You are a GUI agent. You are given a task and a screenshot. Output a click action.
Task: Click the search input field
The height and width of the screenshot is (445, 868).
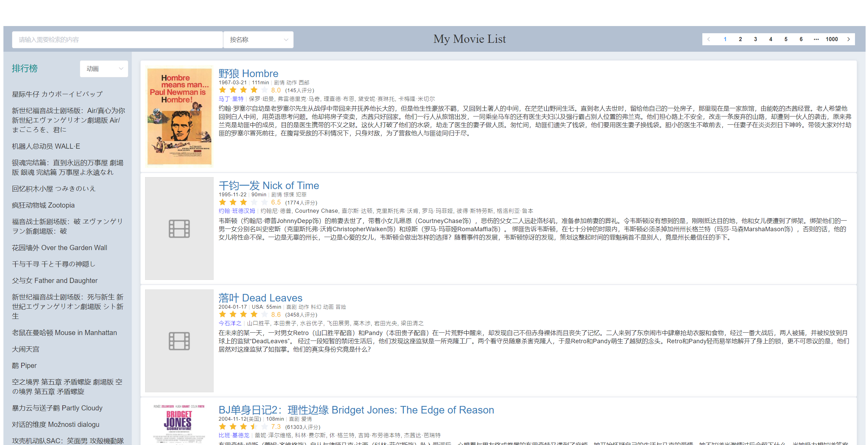(x=117, y=40)
